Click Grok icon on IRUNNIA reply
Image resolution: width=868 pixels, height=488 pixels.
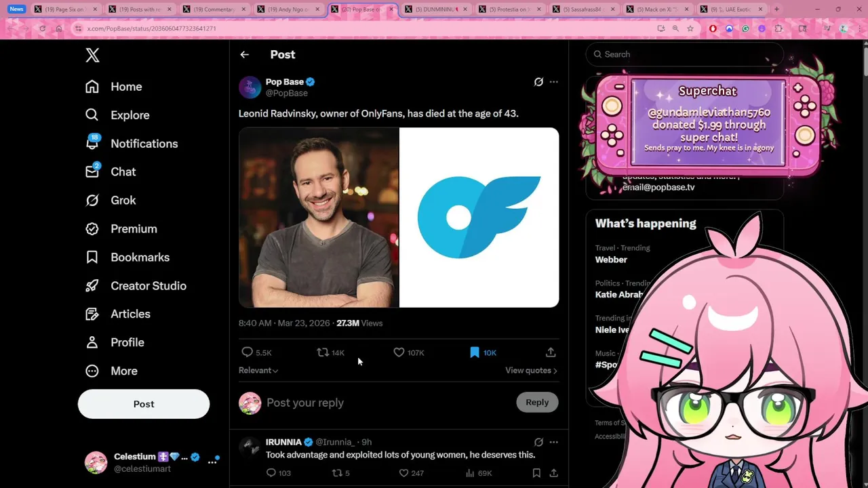pos(538,442)
